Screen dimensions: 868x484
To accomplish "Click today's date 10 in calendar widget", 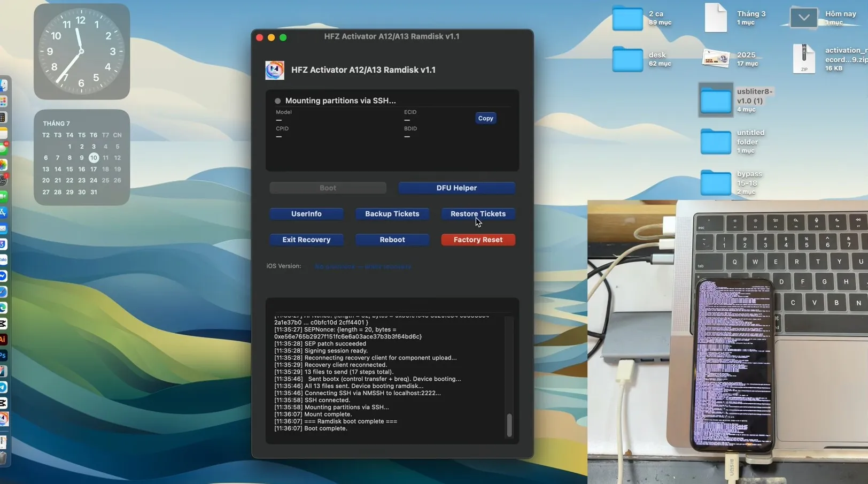I will pyautogui.click(x=94, y=158).
